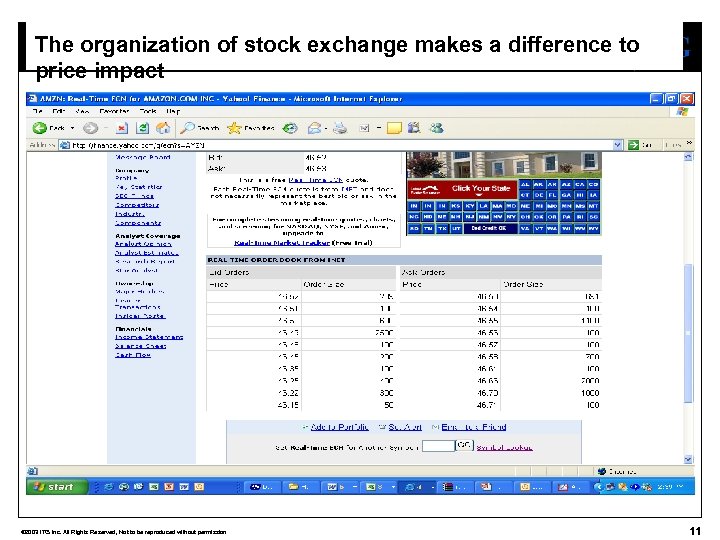Open the Help menu

point(173,111)
